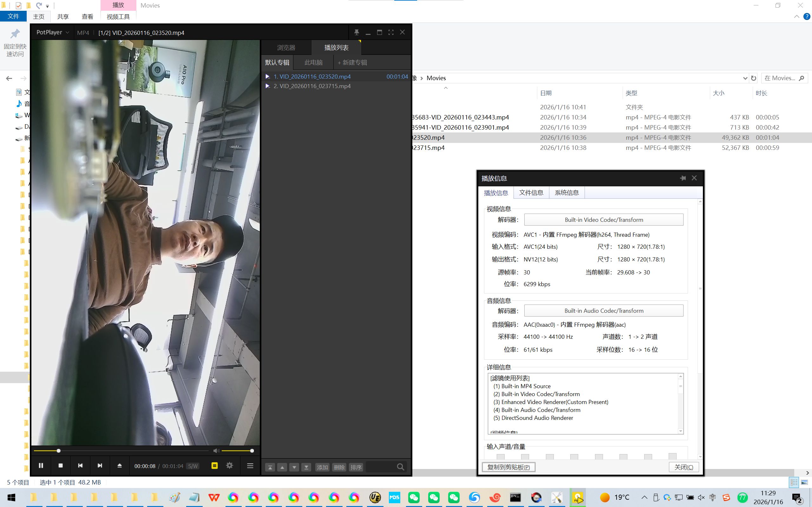This screenshot has width=812, height=507.
Task: Open the 浏览器 tab in PotPlayer
Action: [x=286, y=48]
